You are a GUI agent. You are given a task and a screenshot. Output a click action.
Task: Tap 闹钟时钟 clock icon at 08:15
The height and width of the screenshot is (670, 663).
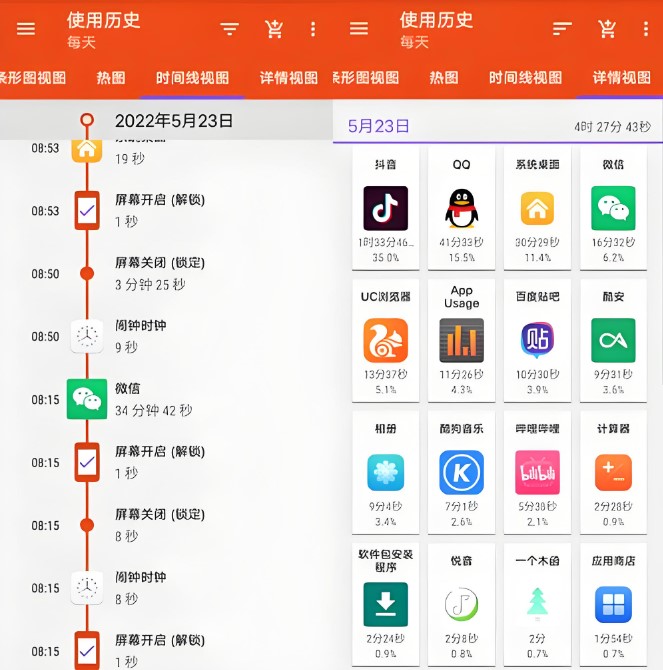87,588
